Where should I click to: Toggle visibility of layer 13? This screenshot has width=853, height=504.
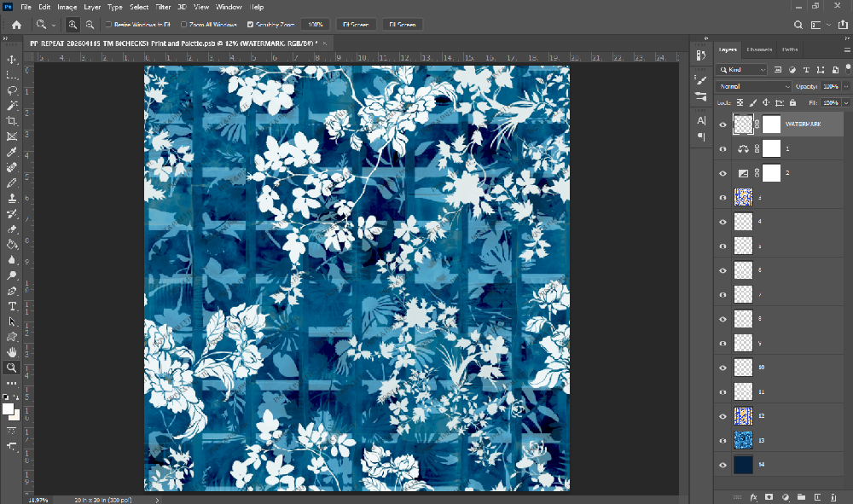(723, 441)
